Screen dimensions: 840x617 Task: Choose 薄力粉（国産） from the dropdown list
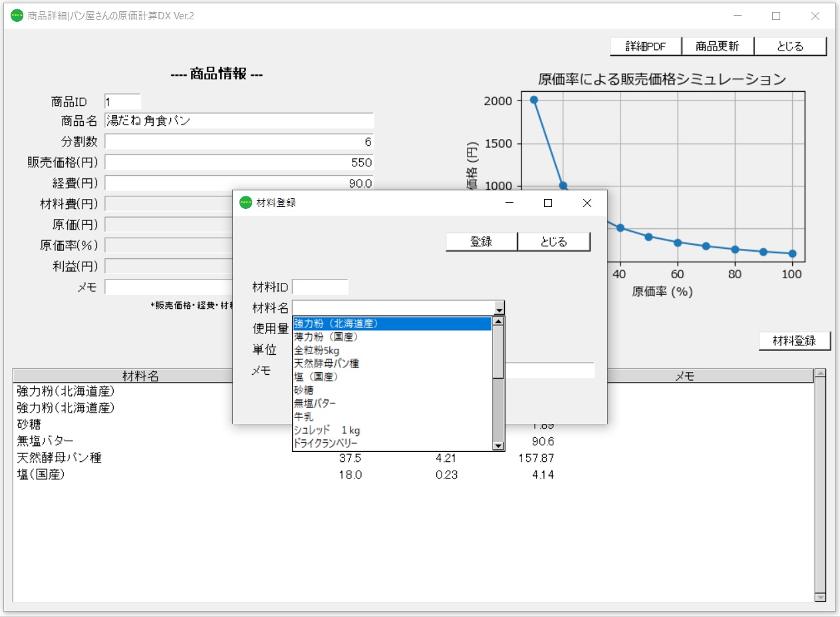[x=327, y=337]
